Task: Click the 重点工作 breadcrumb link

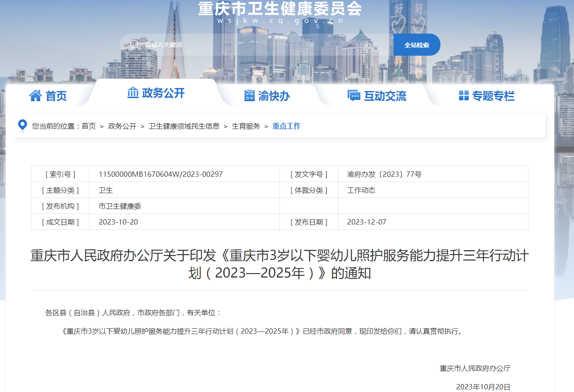Action: [286, 126]
